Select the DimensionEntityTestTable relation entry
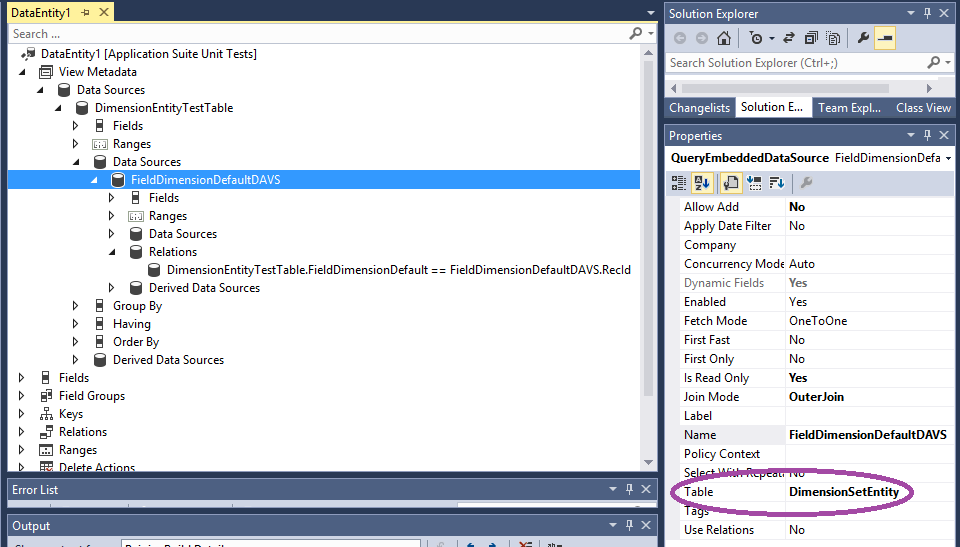The image size is (960, 547). click(x=398, y=270)
